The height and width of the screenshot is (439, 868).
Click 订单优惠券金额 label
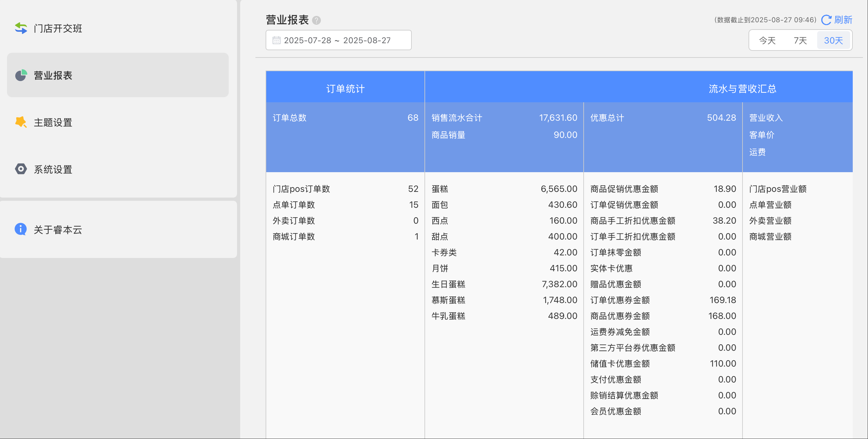(x=620, y=300)
